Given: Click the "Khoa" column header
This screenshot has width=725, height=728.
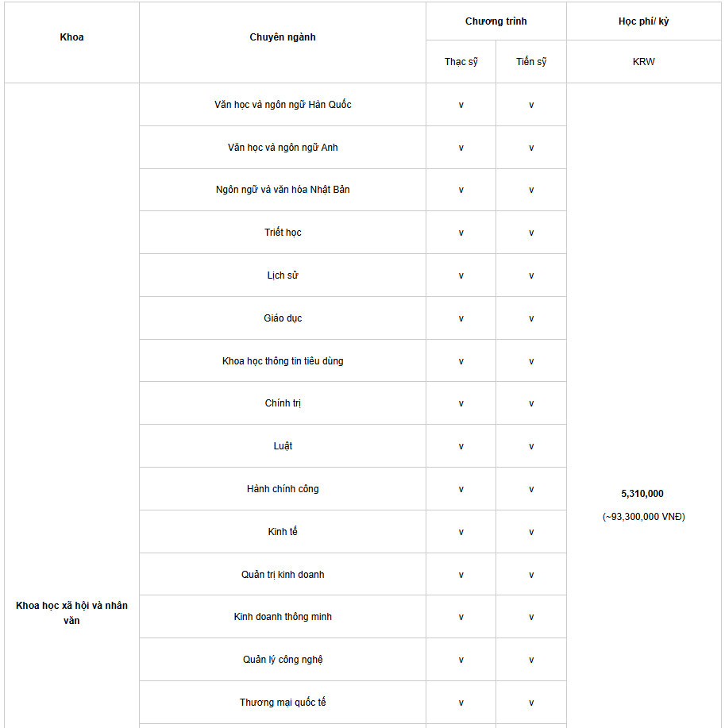Looking at the screenshot, I should tap(71, 37).
